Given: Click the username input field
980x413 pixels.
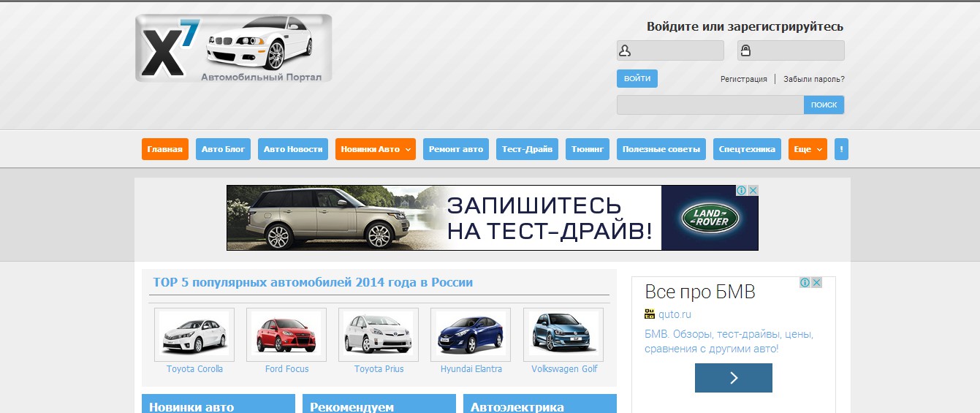Looking at the screenshot, I should (x=670, y=50).
